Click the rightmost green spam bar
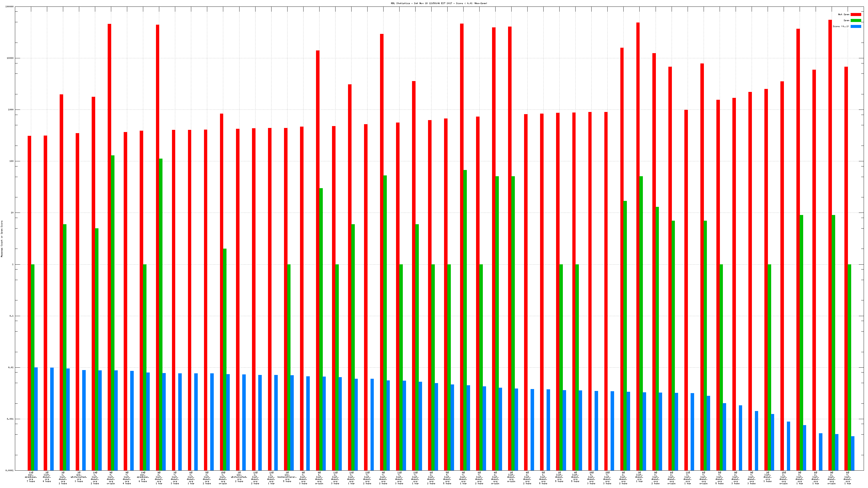Viewport: 868px width, 488px height. 849,367
